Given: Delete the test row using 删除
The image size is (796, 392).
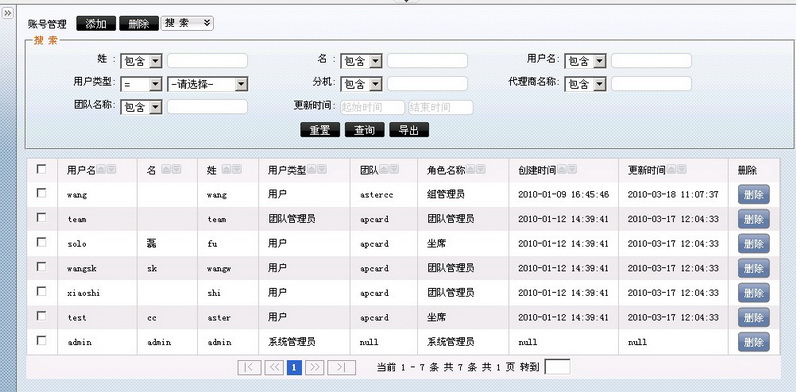Looking at the screenshot, I should pyautogui.click(x=754, y=317).
